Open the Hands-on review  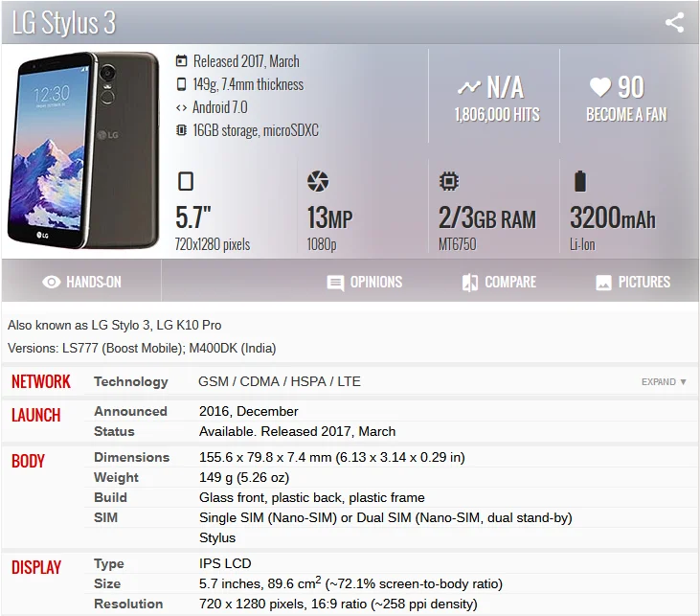pos(81,282)
